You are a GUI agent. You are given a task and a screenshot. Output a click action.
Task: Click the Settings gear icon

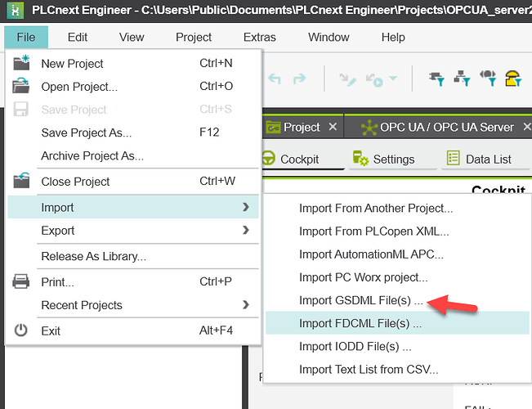point(360,159)
